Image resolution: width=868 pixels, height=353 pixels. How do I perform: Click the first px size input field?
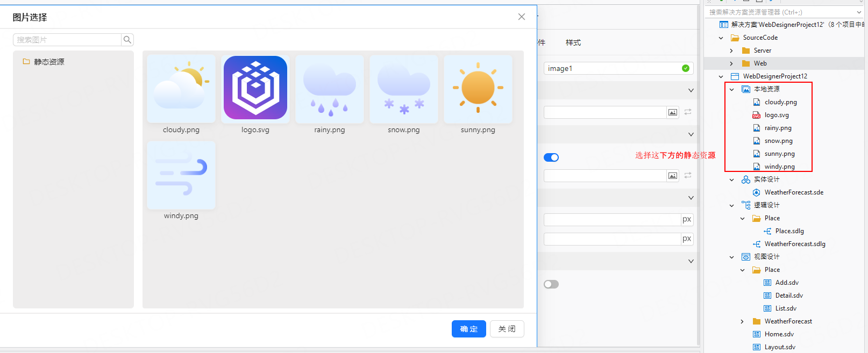(x=612, y=219)
